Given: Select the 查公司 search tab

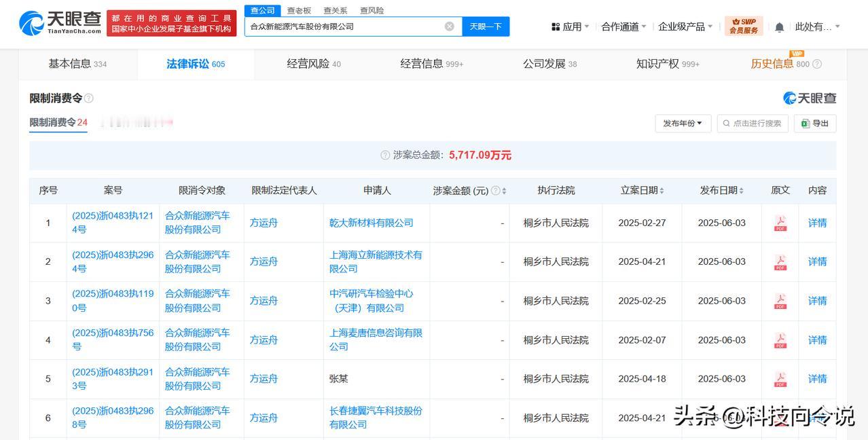Looking at the screenshot, I should point(263,10).
